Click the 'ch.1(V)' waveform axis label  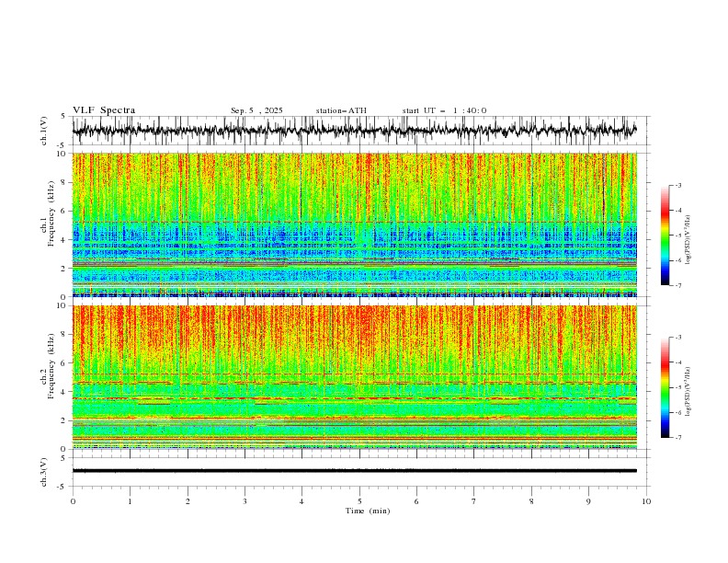[x=44, y=131]
